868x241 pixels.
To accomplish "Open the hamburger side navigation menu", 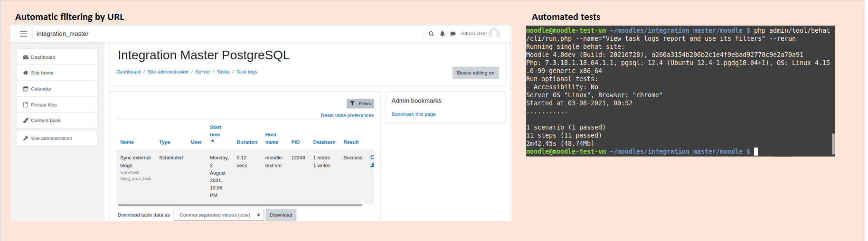I will [23, 34].
